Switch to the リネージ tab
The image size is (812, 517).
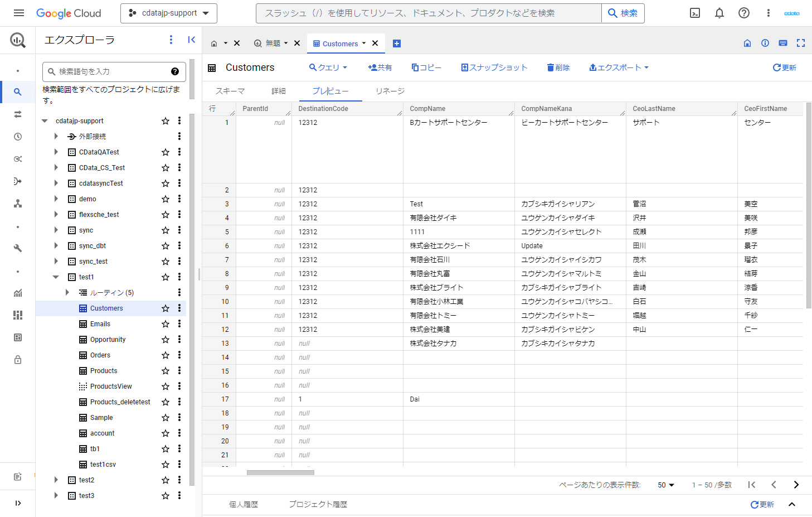click(x=390, y=91)
